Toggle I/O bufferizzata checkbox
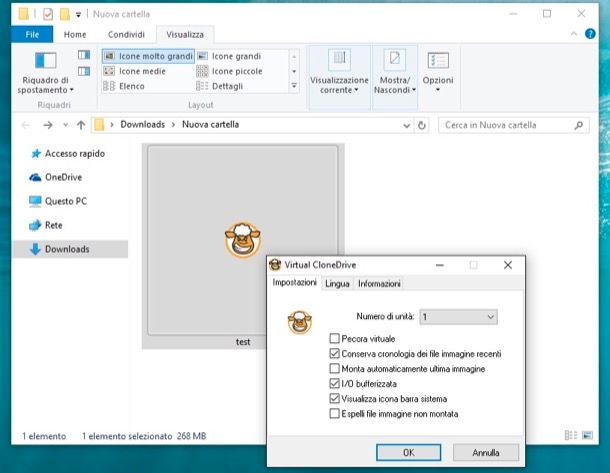Screen dimensions: 610x473 334,384
